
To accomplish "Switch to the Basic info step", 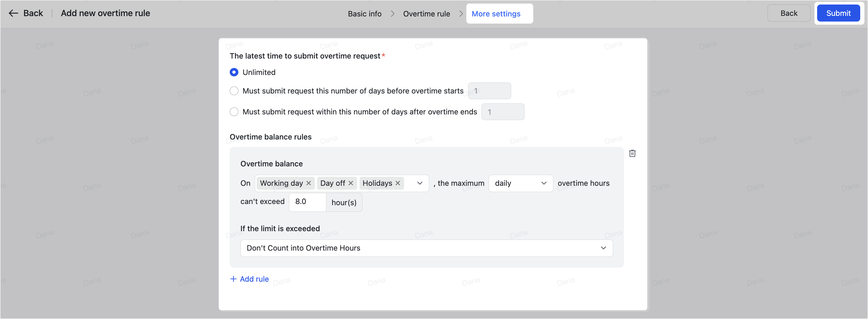I will click(x=365, y=14).
